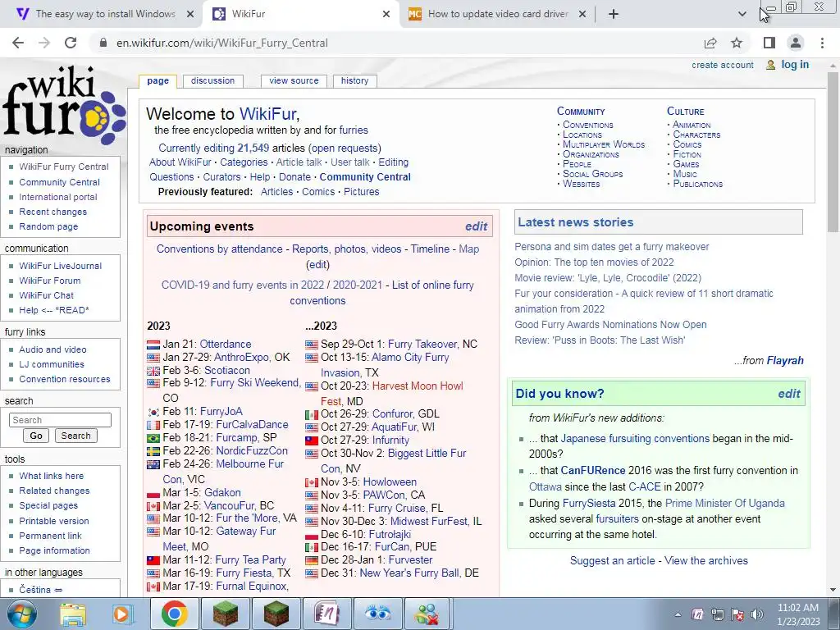This screenshot has width=840, height=630.
Task: Open the discussion tab
Action: click(212, 81)
